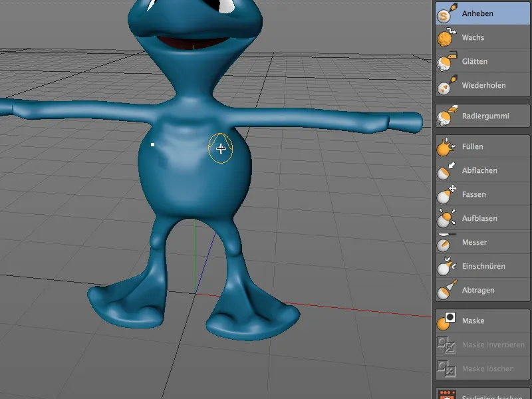Screen dimensions: 532x399
Task: Click the Wachs label text
Action: click(473, 37)
